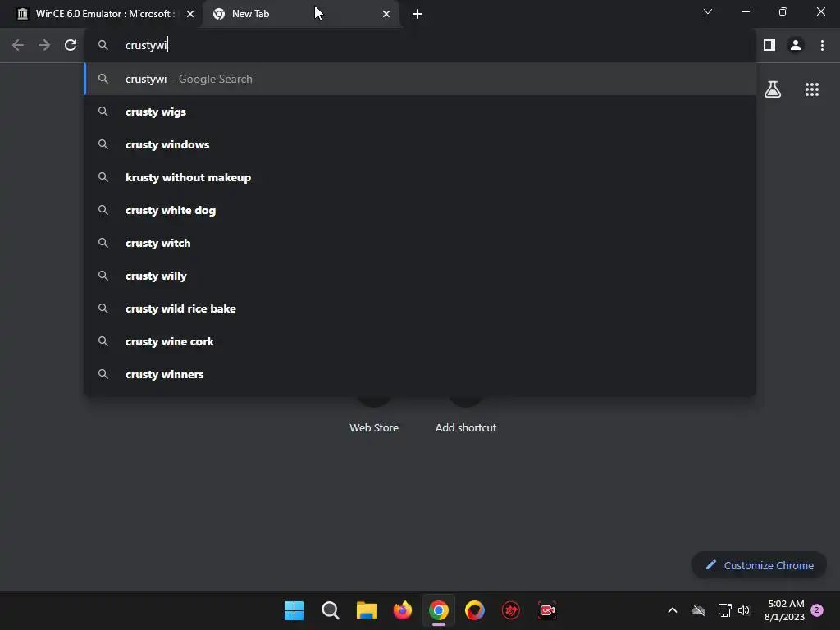Open the clock showing 5:02 AM
Image resolution: width=840 pixels, height=630 pixels.
click(784, 610)
